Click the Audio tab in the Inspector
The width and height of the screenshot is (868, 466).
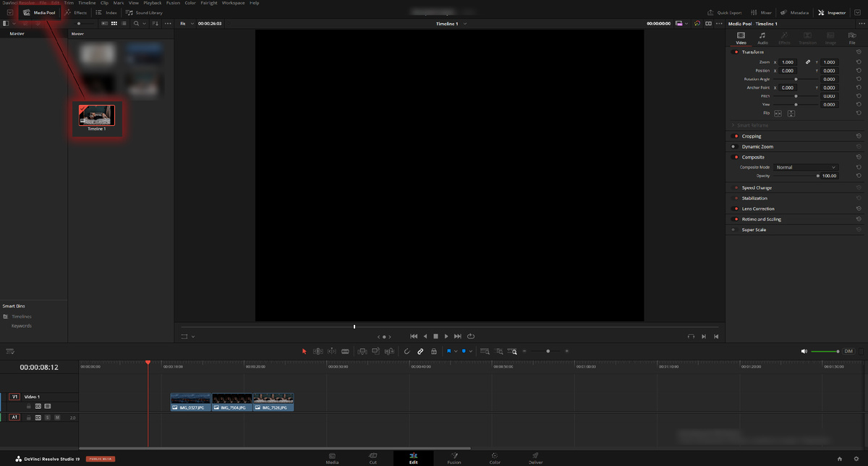tap(762, 38)
